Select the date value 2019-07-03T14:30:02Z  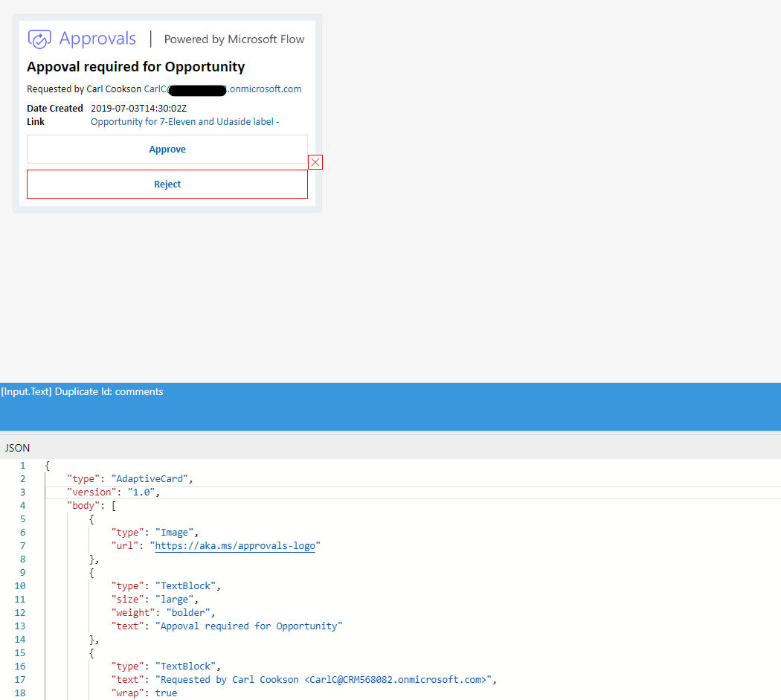[138, 108]
